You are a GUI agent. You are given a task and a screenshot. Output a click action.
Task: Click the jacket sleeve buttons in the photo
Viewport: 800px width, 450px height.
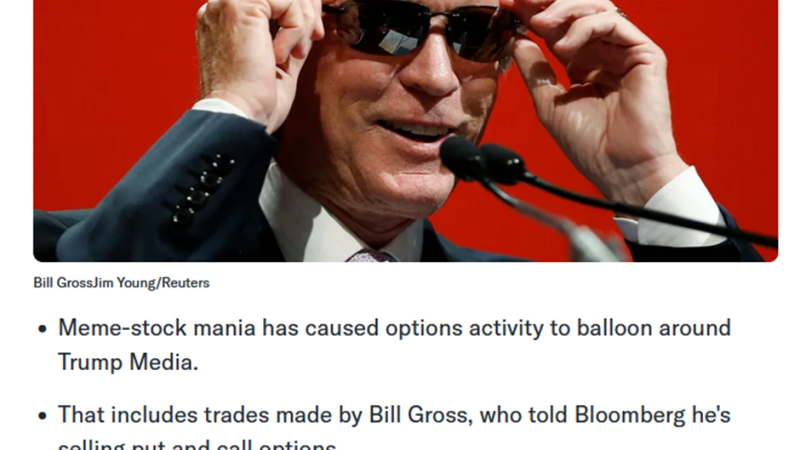point(202,190)
